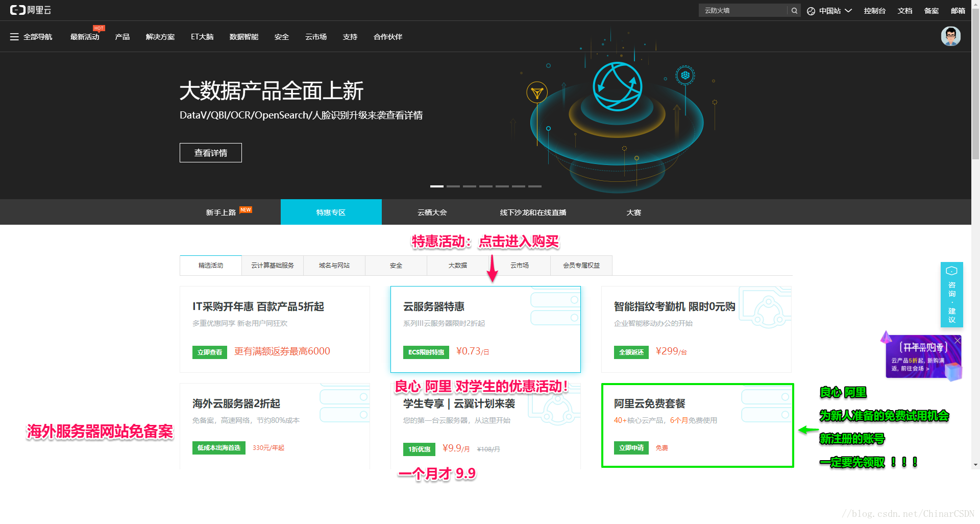The width and height of the screenshot is (980, 524).
Task: Select the 云计算基础服务 sub-tab
Action: click(x=273, y=266)
